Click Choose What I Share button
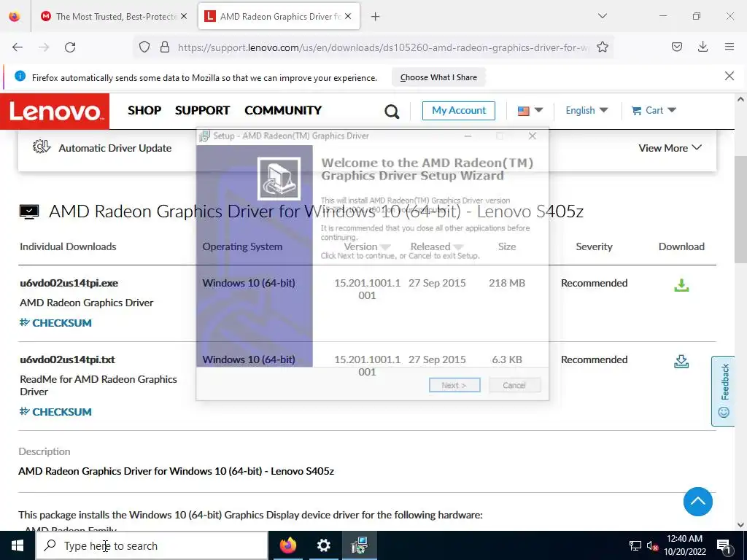The image size is (747, 560). [x=438, y=77]
